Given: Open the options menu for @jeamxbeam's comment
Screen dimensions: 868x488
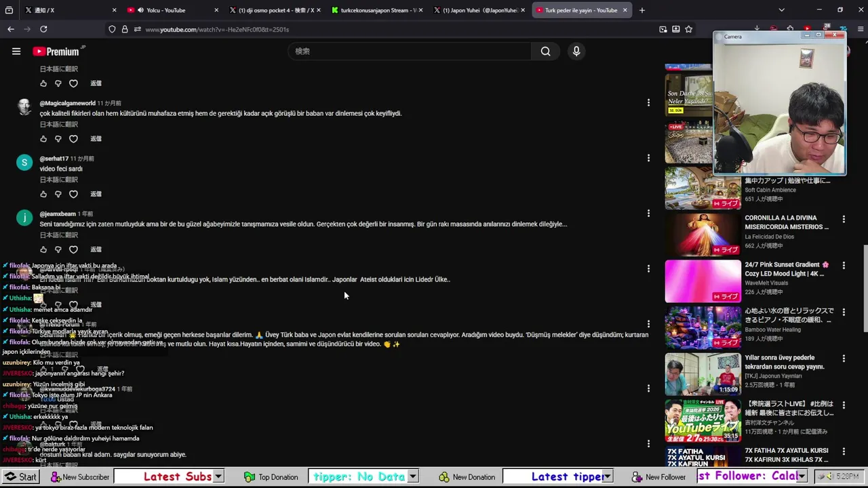Looking at the screenshot, I should click(x=648, y=213).
